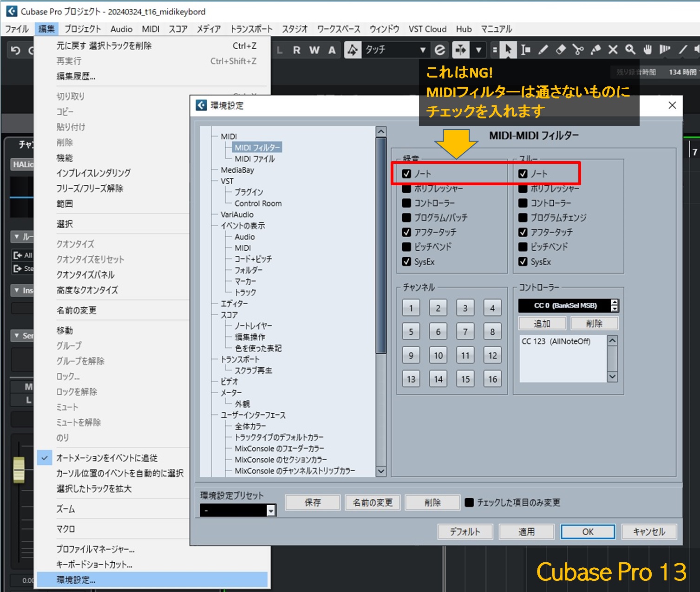Image resolution: width=700 pixels, height=592 pixels.
Task: Select the Zoom magnifier tool
Action: tap(630, 50)
